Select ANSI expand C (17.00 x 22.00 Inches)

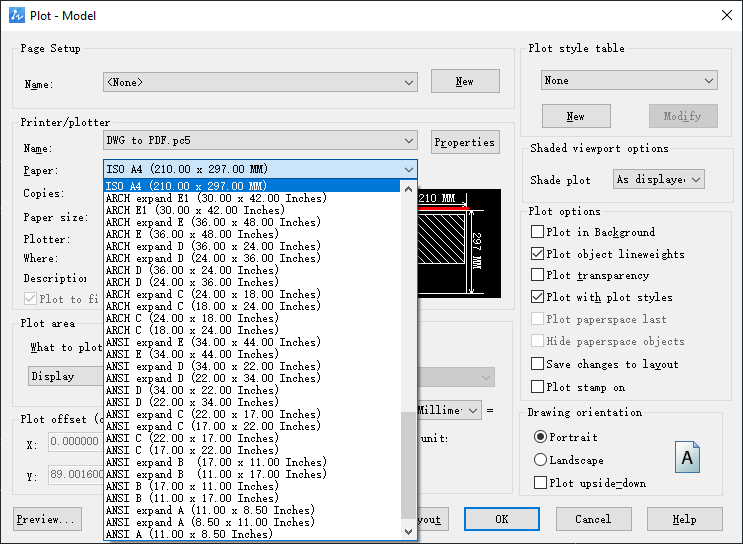(252, 426)
